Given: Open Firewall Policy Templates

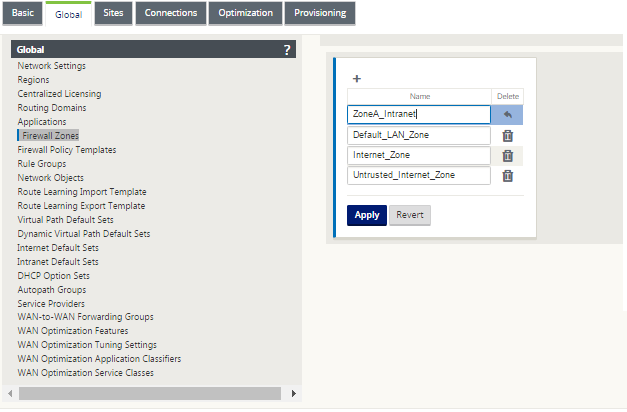Looking at the screenshot, I should click(67, 150).
